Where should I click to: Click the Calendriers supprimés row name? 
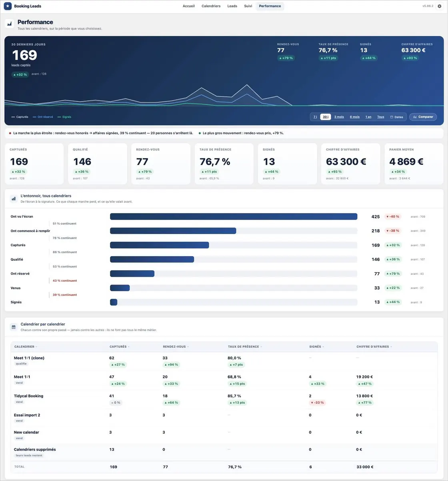[x=35, y=449]
